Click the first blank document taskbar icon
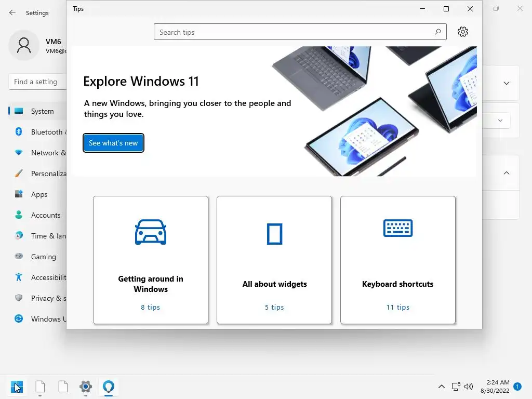Image resolution: width=532 pixels, height=399 pixels. click(x=40, y=387)
